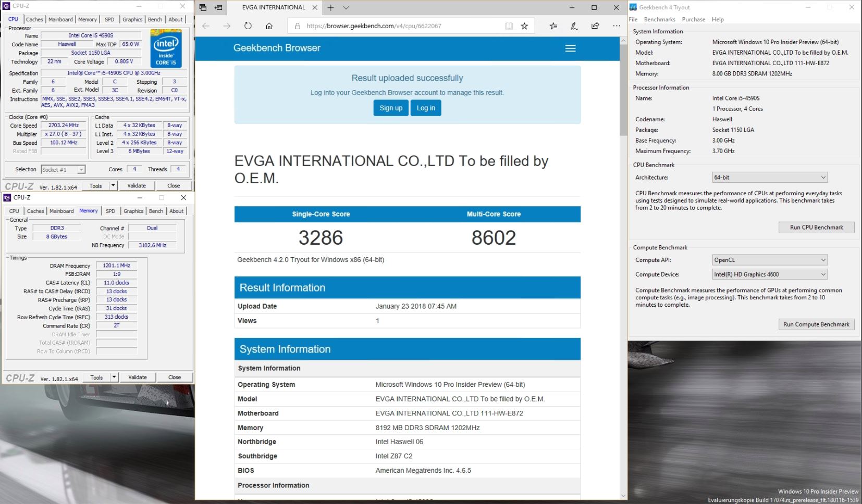This screenshot has height=504, width=862.
Task: Click the Geekbench 4 Tryout title icon
Action: [633, 7]
